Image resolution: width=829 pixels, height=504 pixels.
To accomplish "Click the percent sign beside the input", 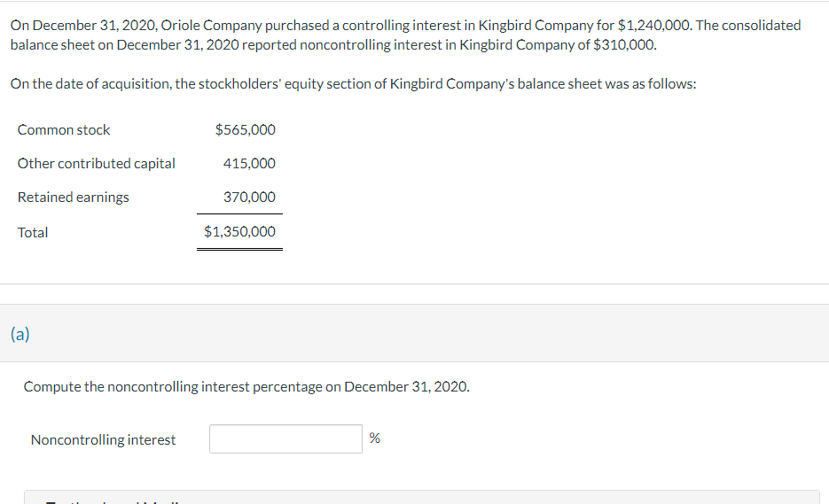I will coord(375,438).
